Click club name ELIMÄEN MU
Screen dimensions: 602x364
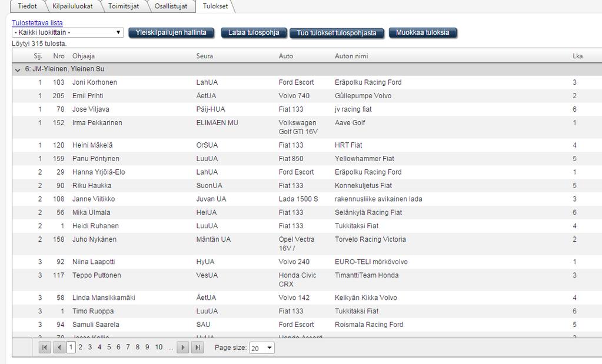tap(217, 122)
